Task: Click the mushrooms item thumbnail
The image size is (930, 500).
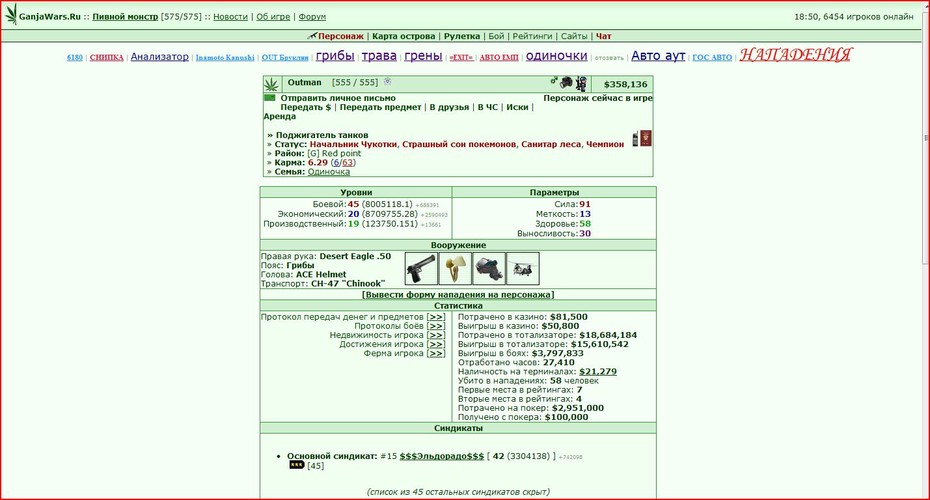Action: (x=455, y=269)
